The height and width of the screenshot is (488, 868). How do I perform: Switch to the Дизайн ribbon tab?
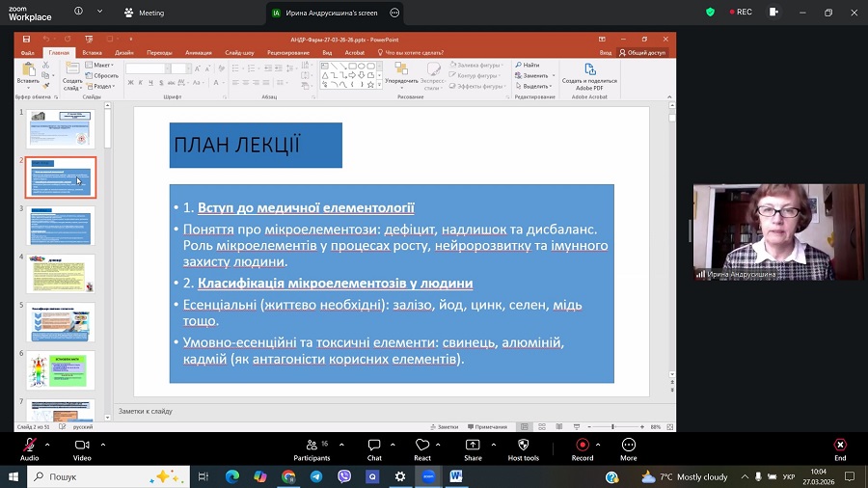point(124,53)
